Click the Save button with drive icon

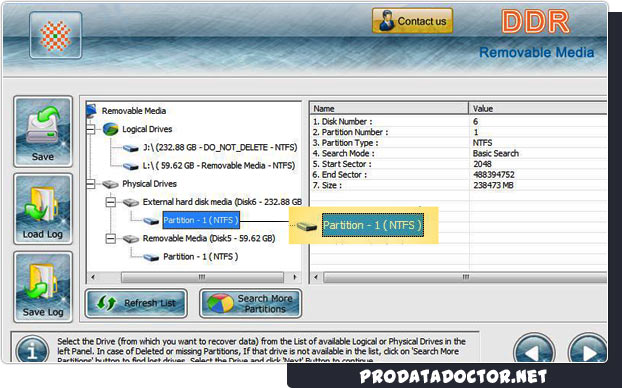point(43,131)
